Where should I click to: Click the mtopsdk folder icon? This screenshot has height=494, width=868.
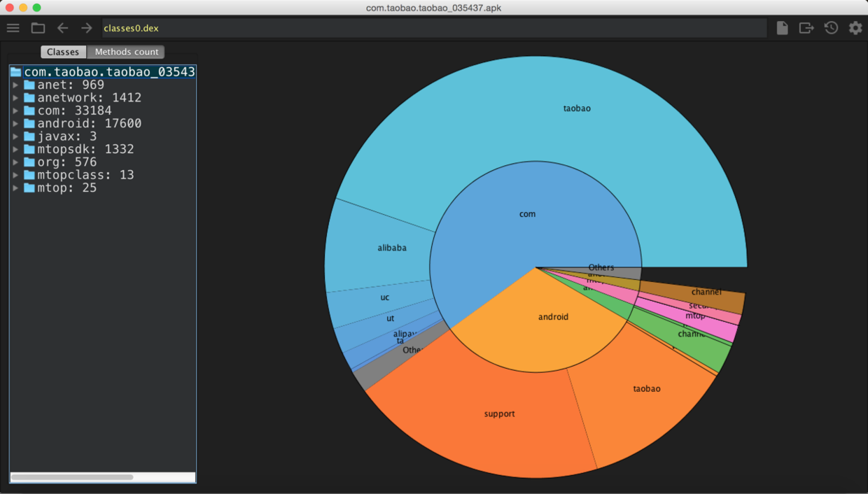pyautogui.click(x=29, y=149)
